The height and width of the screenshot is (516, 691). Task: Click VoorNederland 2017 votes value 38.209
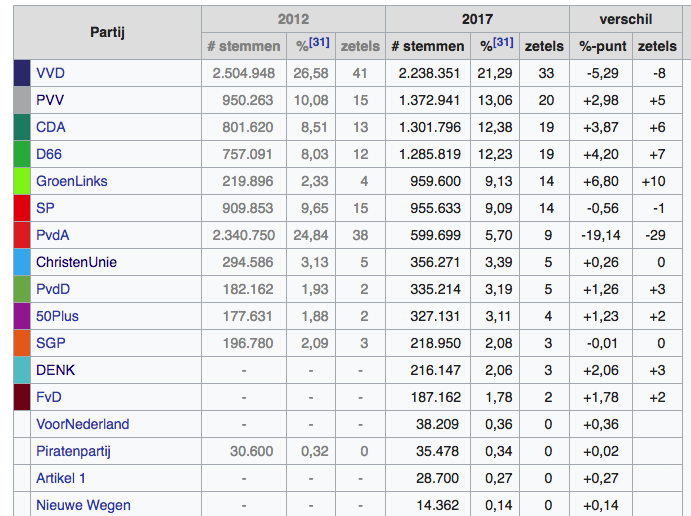[438, 424]
